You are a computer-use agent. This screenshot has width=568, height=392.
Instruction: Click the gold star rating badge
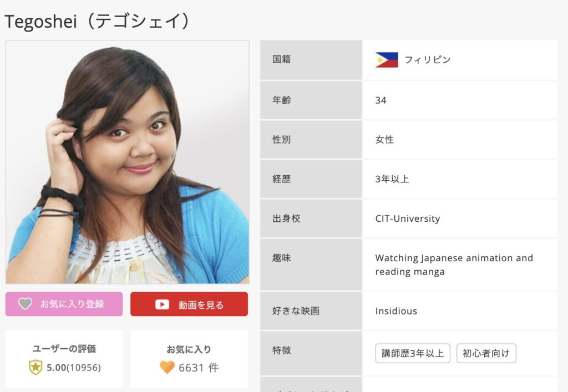tap(35, 368)
